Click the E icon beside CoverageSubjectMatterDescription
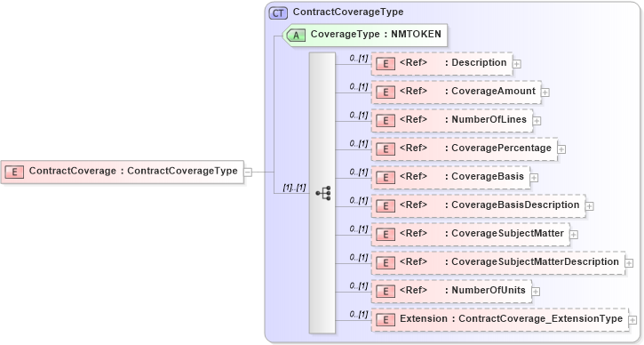 tap(386, 263)
